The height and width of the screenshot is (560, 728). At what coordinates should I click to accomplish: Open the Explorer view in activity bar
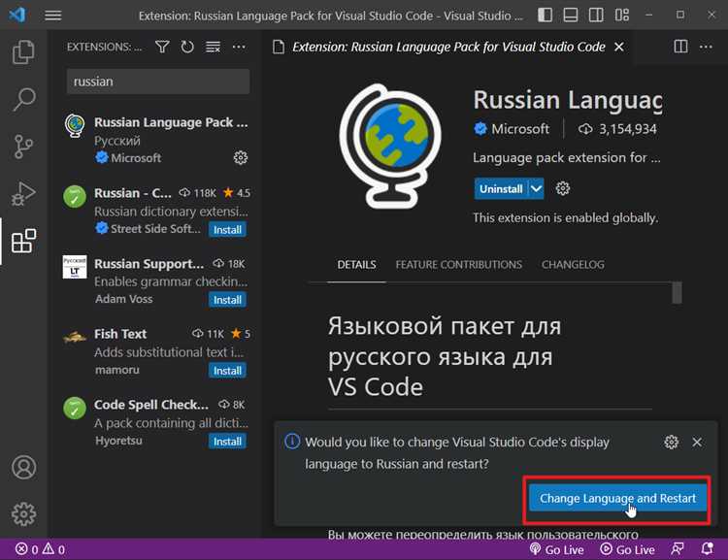23,51
